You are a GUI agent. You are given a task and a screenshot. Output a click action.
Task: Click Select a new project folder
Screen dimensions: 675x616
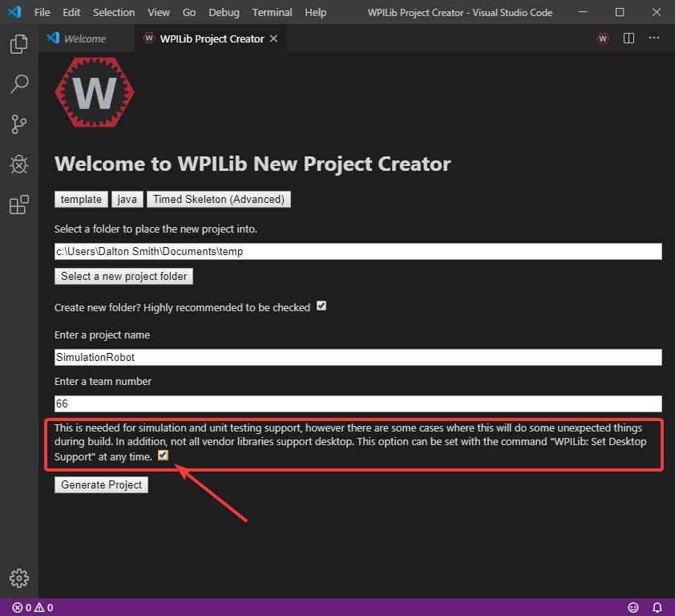pyautogui.click(x=123, y=276)
